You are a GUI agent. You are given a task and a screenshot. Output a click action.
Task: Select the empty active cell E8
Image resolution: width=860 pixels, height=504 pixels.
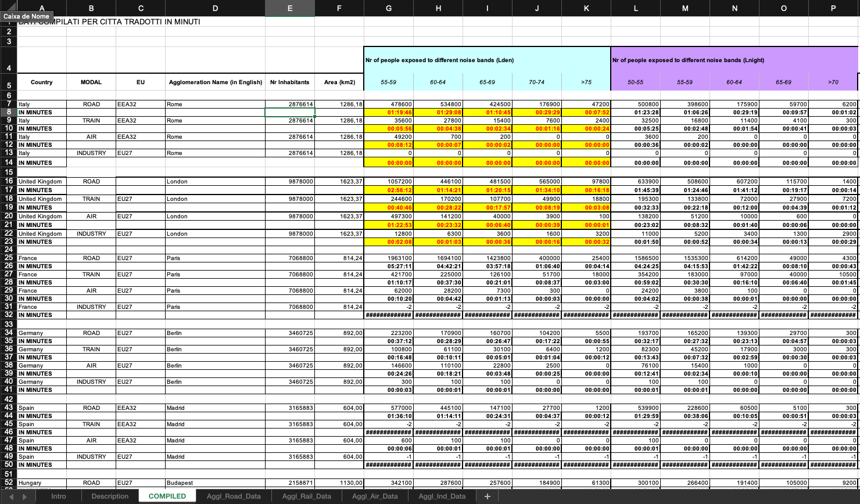(290, 113)
